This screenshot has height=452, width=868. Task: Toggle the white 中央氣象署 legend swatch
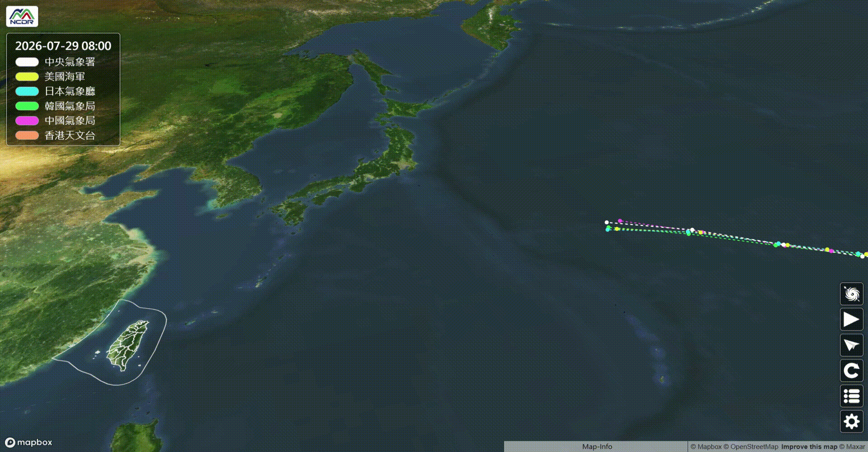coord(27,62)
